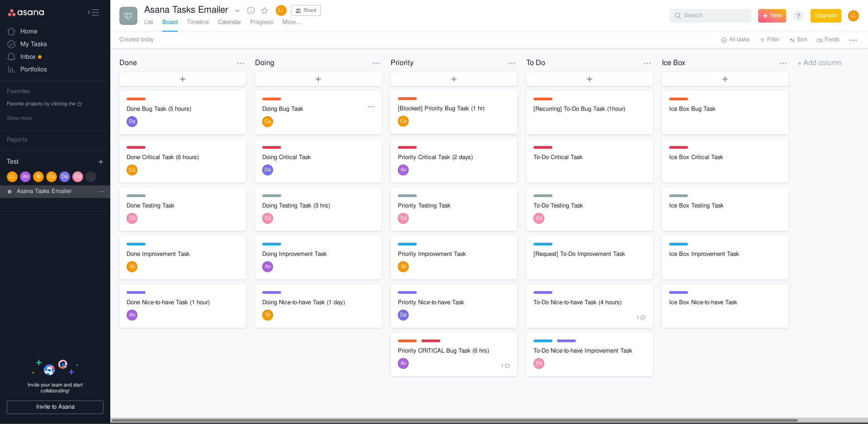Switch to the Timeline tab
This screenshot has width=868, height=424.
tap(198, 22)
